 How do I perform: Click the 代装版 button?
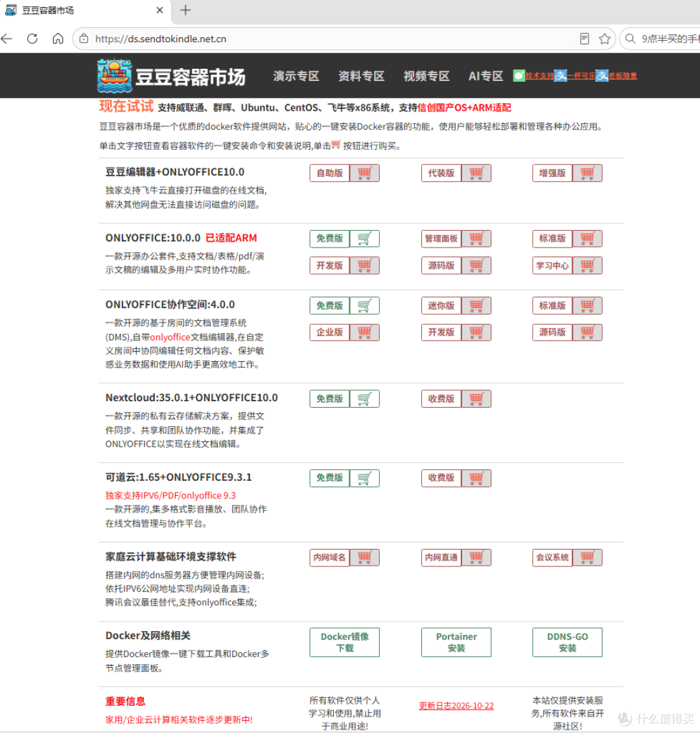coord(441,174)
